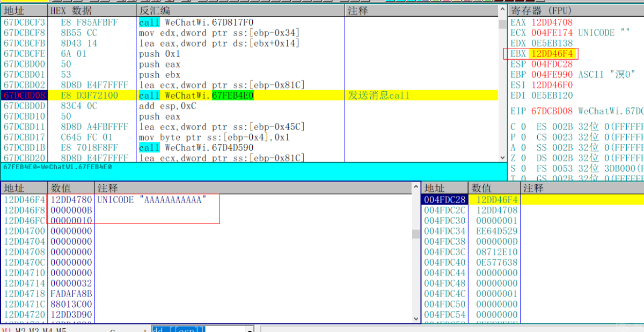
Task: Select the EDX register value 0E5EB138
Action: click(552, 44)
